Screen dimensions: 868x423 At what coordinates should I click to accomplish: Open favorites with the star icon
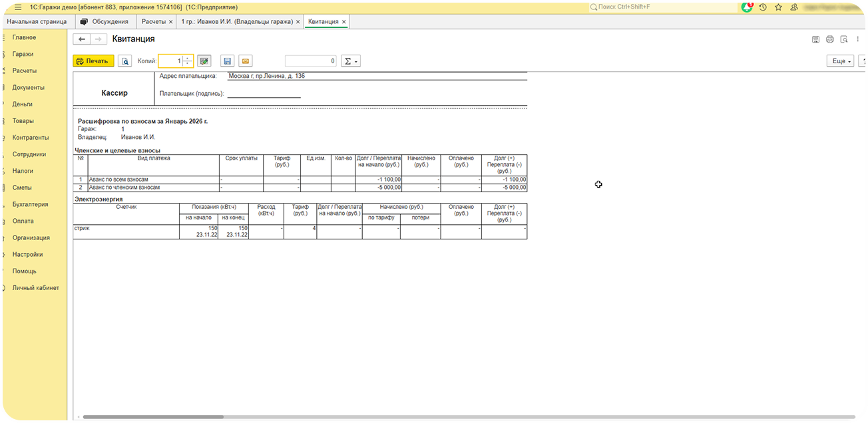click(778, 7)
